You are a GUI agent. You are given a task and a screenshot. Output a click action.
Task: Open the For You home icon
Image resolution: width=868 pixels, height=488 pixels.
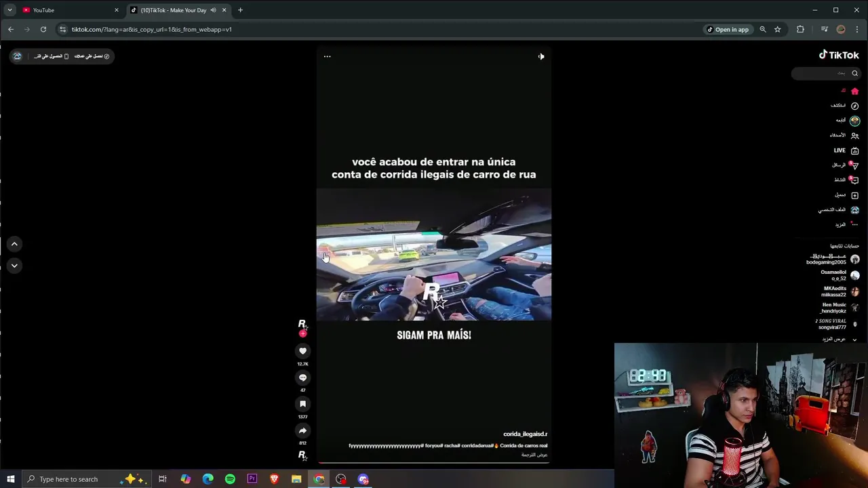point(854,91)
